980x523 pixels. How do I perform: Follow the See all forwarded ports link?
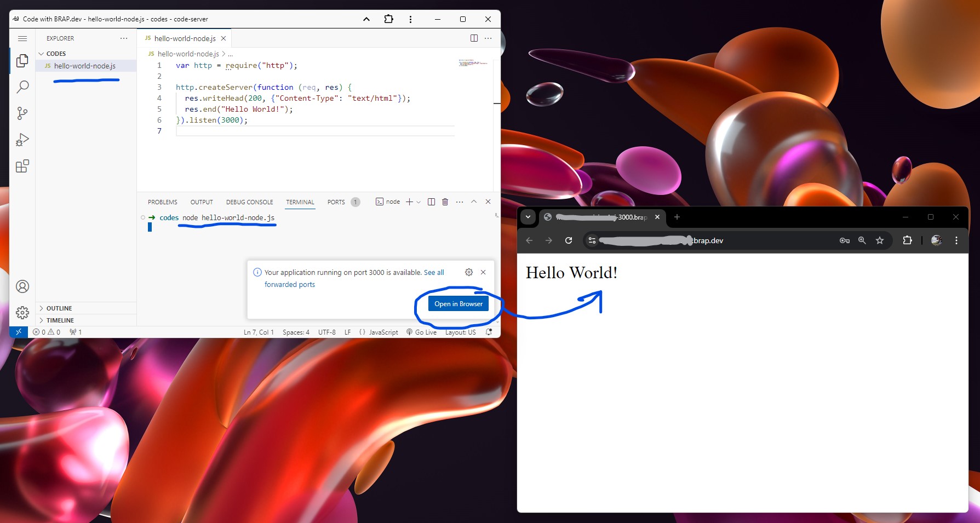290,284
